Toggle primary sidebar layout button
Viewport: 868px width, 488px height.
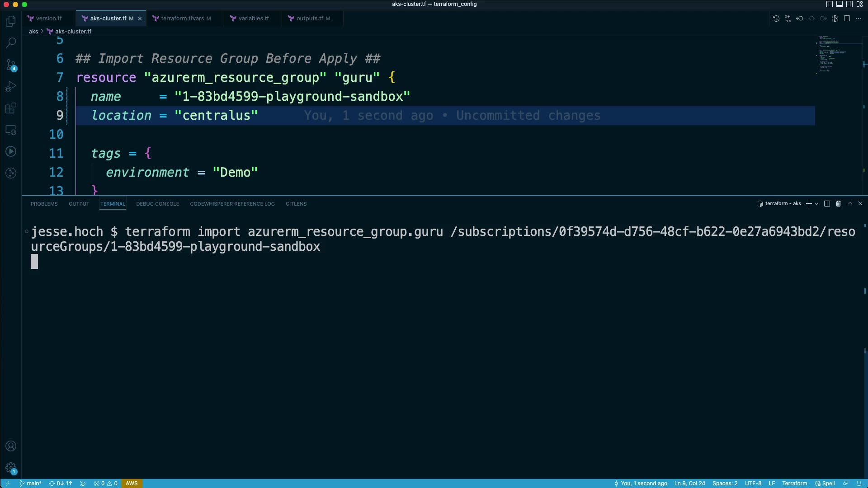coord(829,4)
